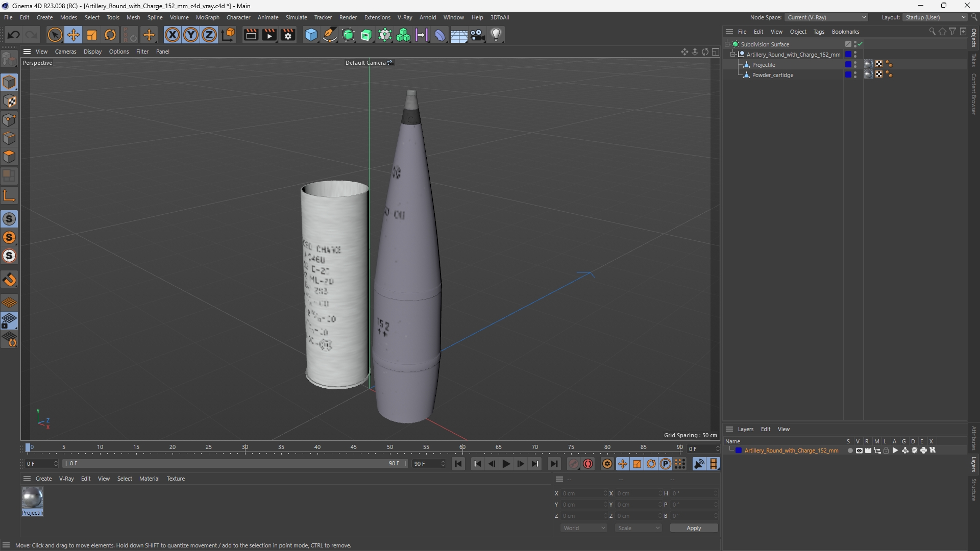Click Powder_cartidge layer color swatch
The image size is (980, 551).
click(848, 75)
